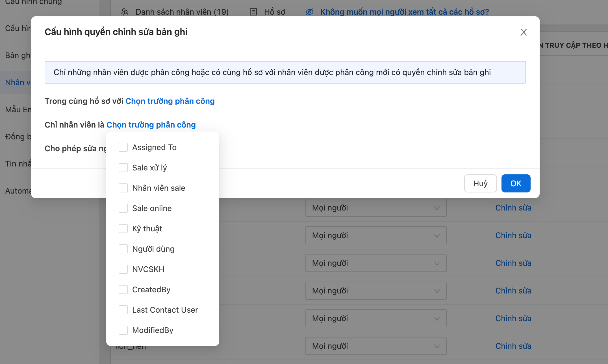Image resolution: width=608 pixels, height=364 pixels.
Task: Select the Kỹ thuật checkbox
Action: [x=123, y=229]
